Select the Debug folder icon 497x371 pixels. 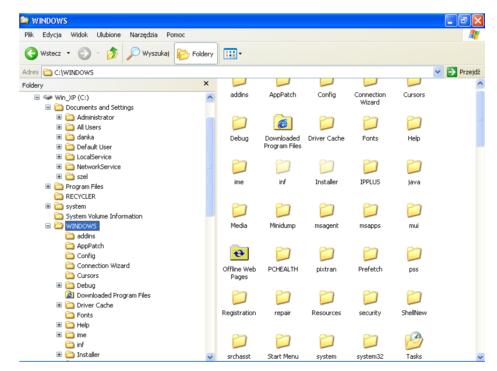(x=239, y=123)
